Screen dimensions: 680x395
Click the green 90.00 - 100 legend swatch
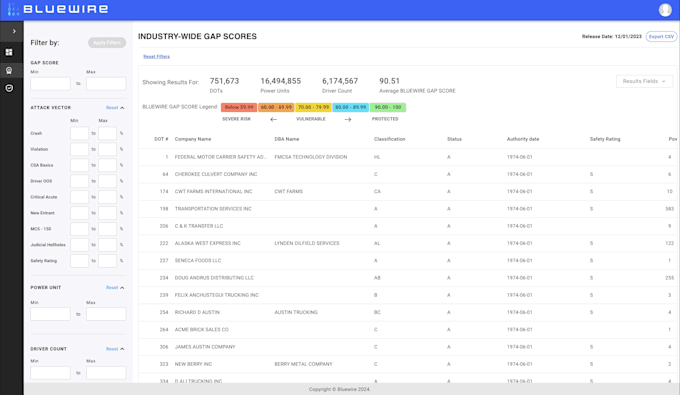click(x=388, y=107)
